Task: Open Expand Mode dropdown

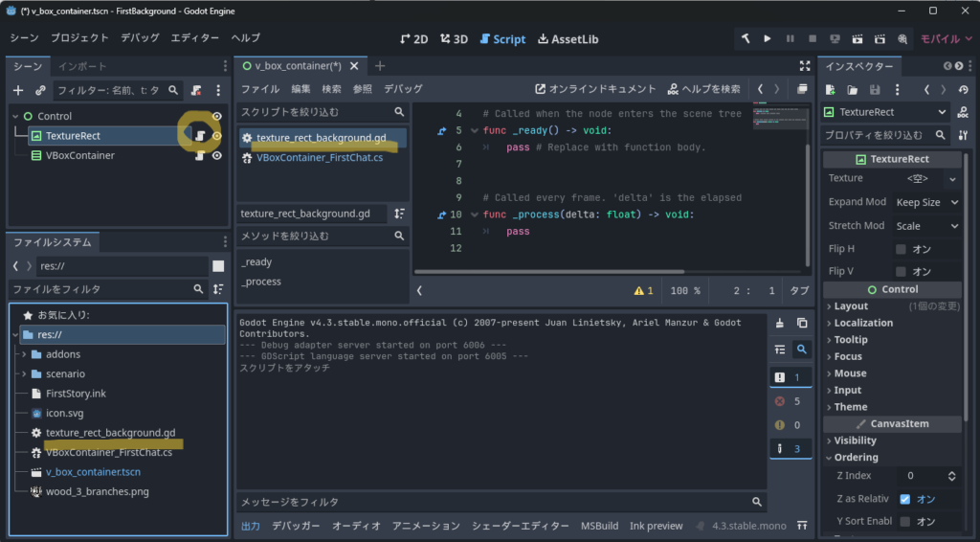Action: (926, 203)
